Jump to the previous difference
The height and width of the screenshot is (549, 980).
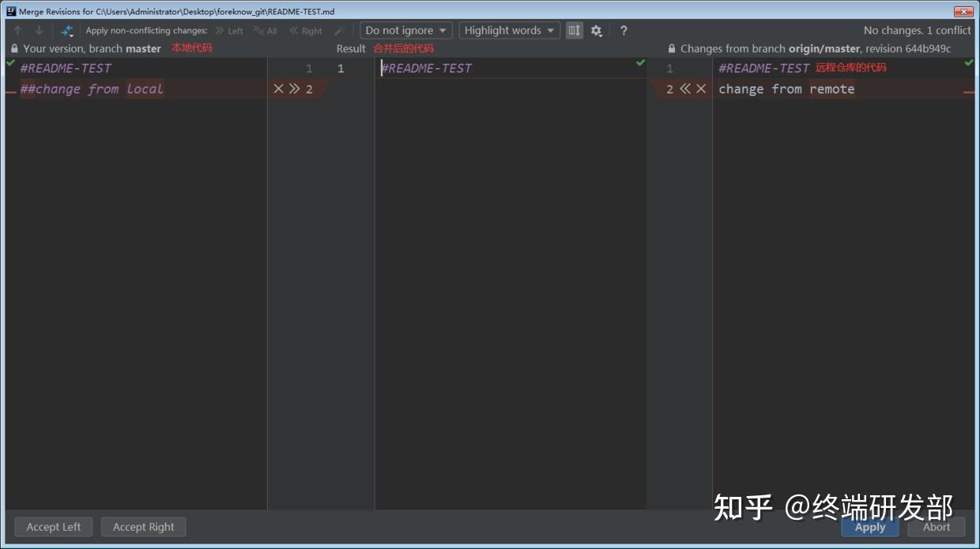click(17, 30)
